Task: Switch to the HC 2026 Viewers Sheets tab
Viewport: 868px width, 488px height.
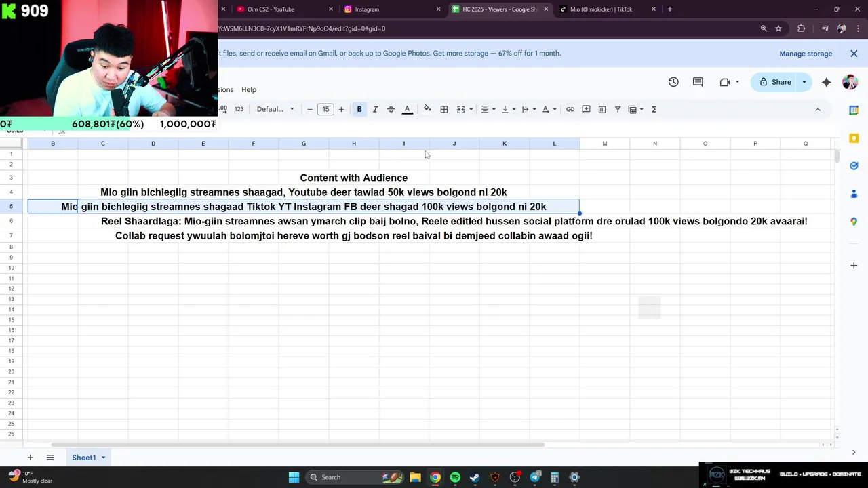Action: tap(500, 9)
